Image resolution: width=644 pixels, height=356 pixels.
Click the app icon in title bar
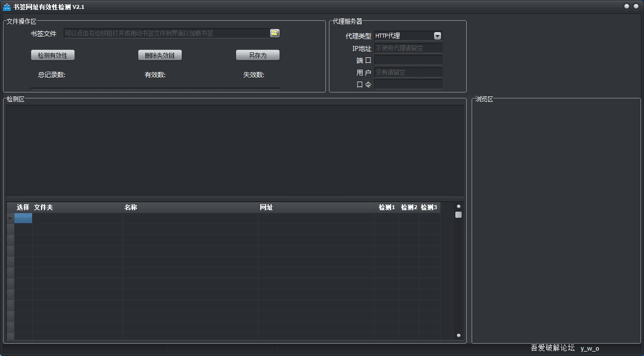(7, 7)
